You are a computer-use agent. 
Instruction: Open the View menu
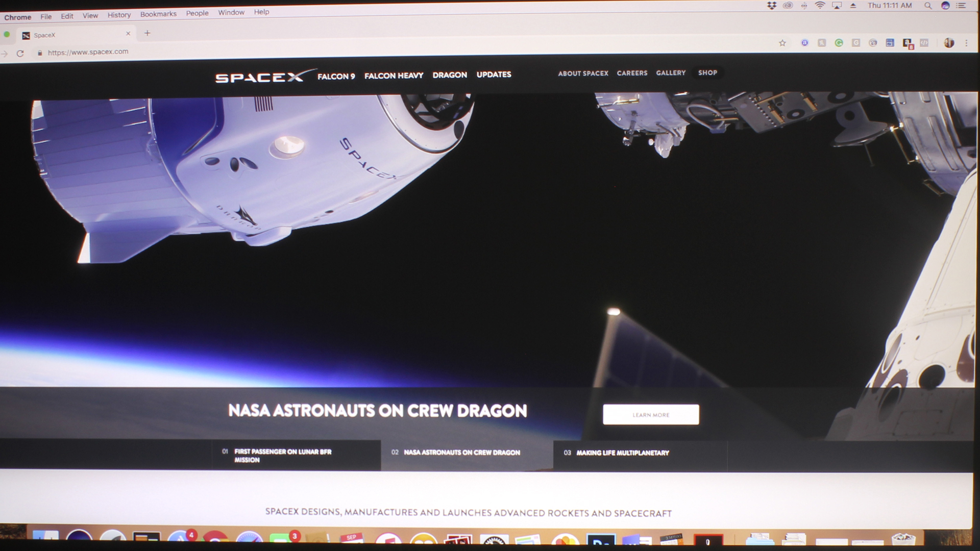click(x=90, y=15)
